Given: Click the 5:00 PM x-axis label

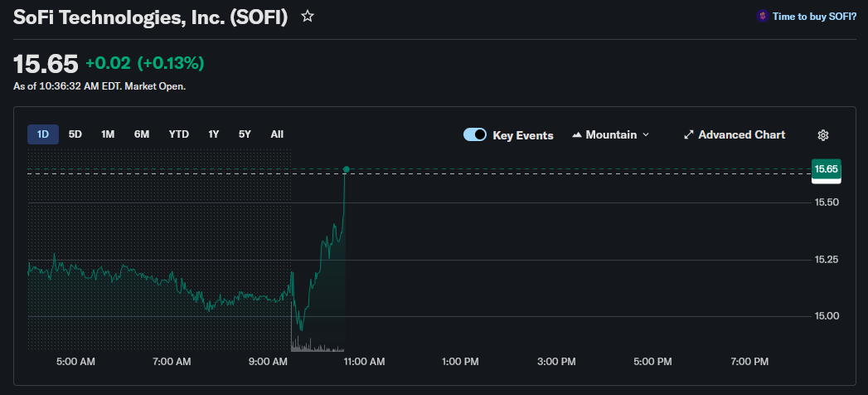Looking at the screenshot, I should click(x=652, y=362).
